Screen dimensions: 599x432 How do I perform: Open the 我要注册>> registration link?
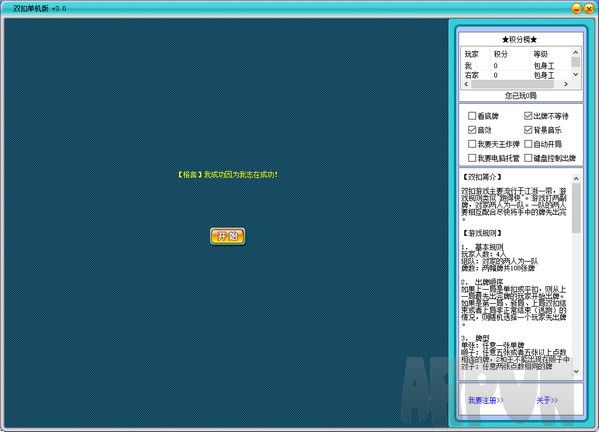pos(486,400)
